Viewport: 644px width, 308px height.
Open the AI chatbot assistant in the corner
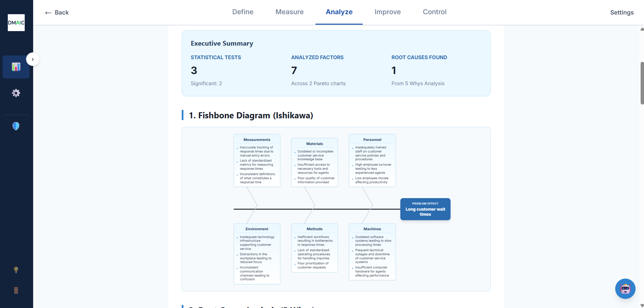(x=625, y=289)
